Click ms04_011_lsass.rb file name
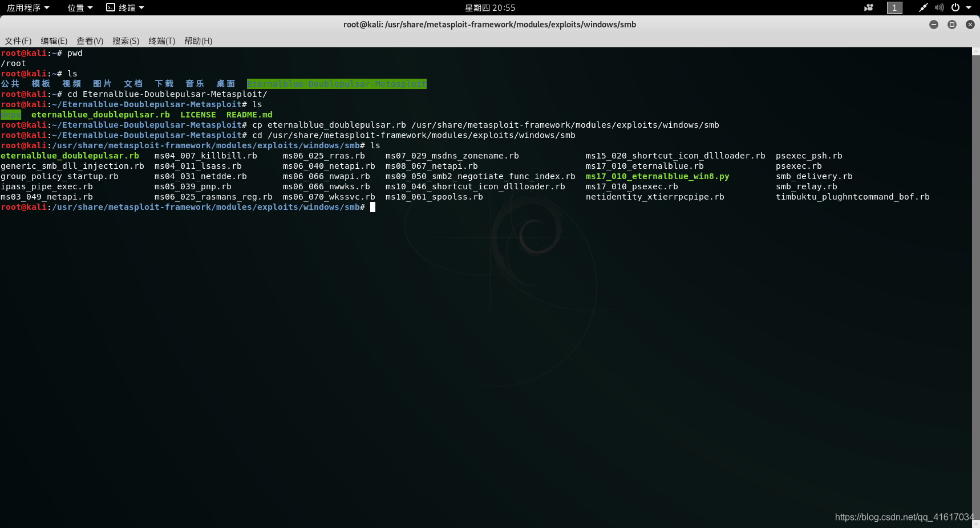Image resolution: width=980 pixels, height=528 pixels. pos(198,166)
